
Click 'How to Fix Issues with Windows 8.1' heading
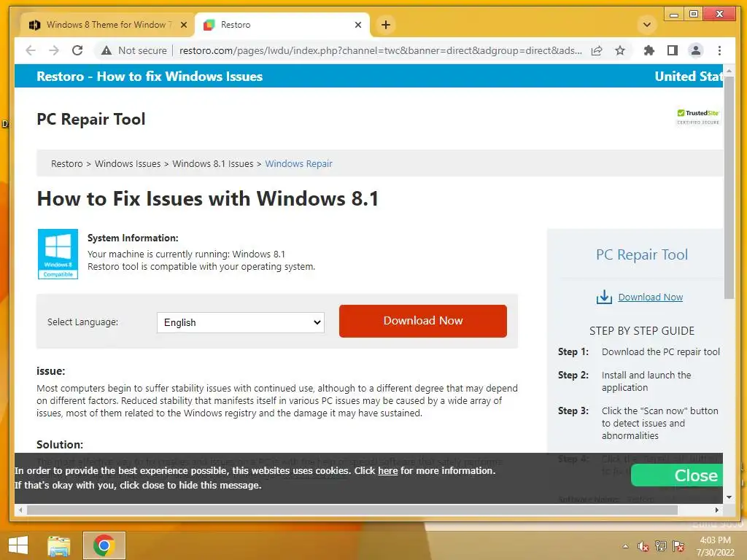tap(208, 198)
